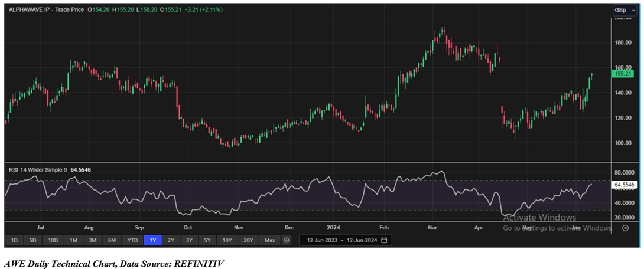Click the reset view target icon
Image resolution: width=644 pixels, height=269 pixels.
tap(625, 228)
